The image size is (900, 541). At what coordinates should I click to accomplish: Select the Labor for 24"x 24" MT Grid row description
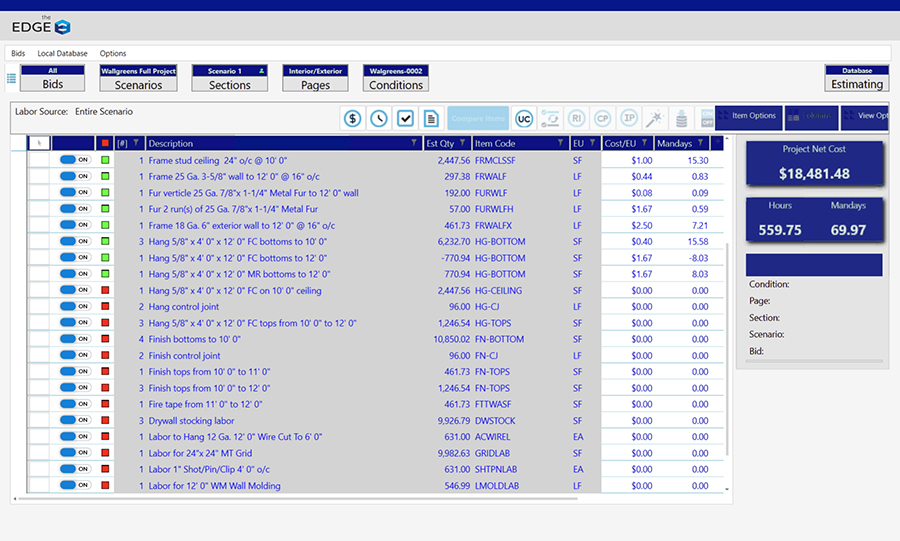[200, 453]
